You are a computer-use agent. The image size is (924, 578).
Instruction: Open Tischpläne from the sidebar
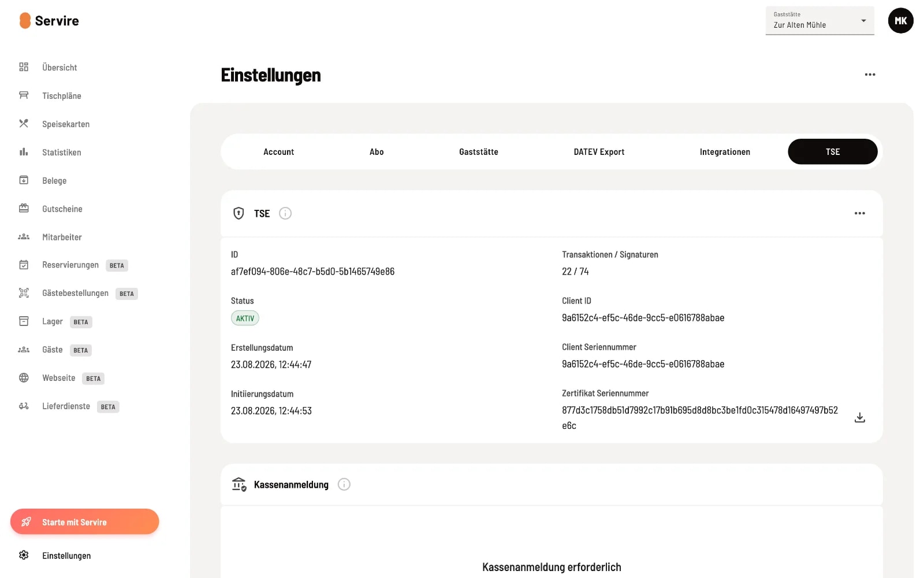[62, 95]
